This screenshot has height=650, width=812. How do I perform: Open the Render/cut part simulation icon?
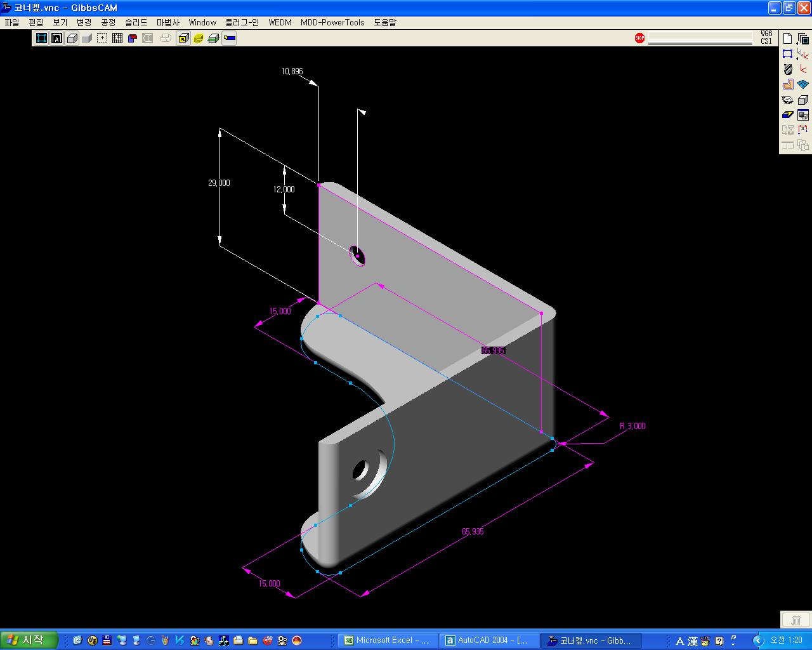click(803, 115)
